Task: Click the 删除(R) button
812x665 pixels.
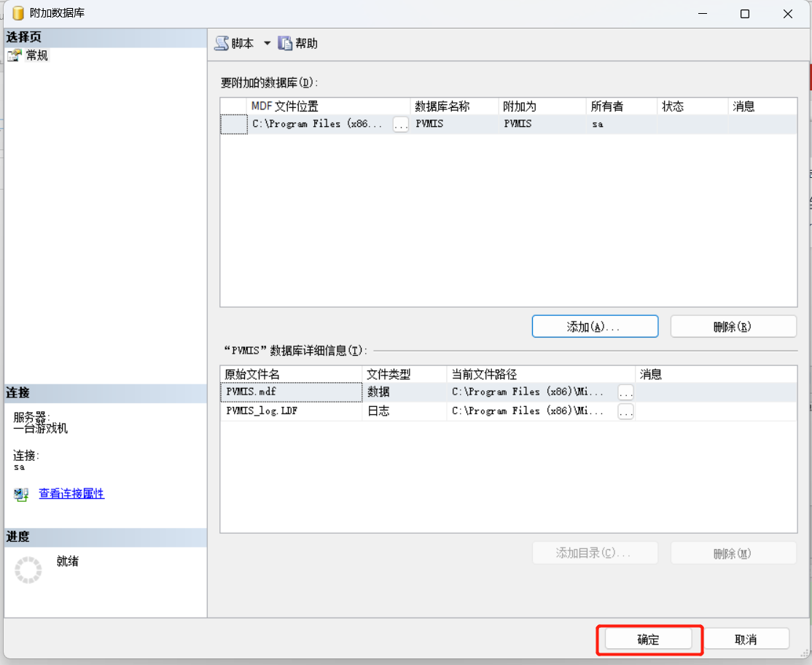Action: (733, 327)
